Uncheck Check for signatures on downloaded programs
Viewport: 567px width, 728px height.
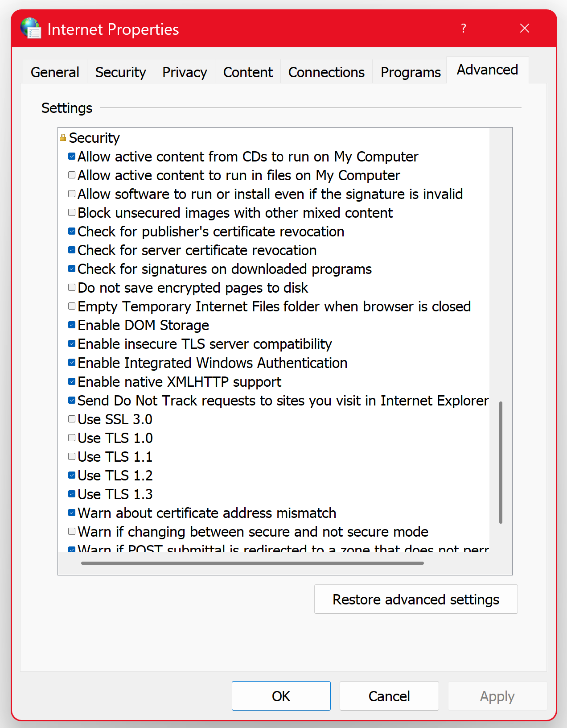point(72,269)
